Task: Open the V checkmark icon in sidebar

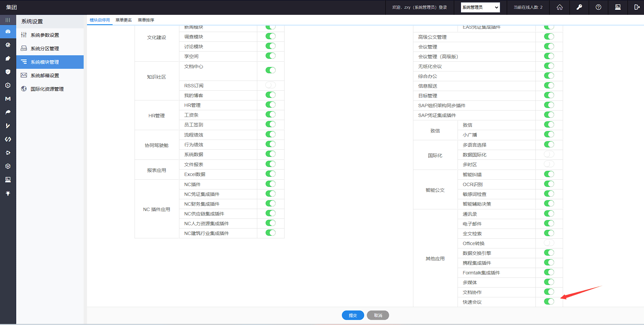Action: (8, 126)
